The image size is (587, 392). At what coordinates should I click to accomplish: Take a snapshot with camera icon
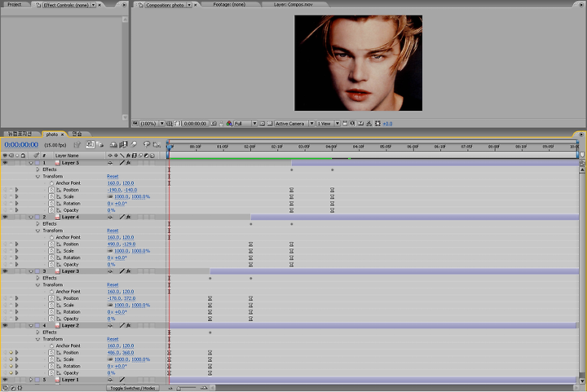pos(214,123)
